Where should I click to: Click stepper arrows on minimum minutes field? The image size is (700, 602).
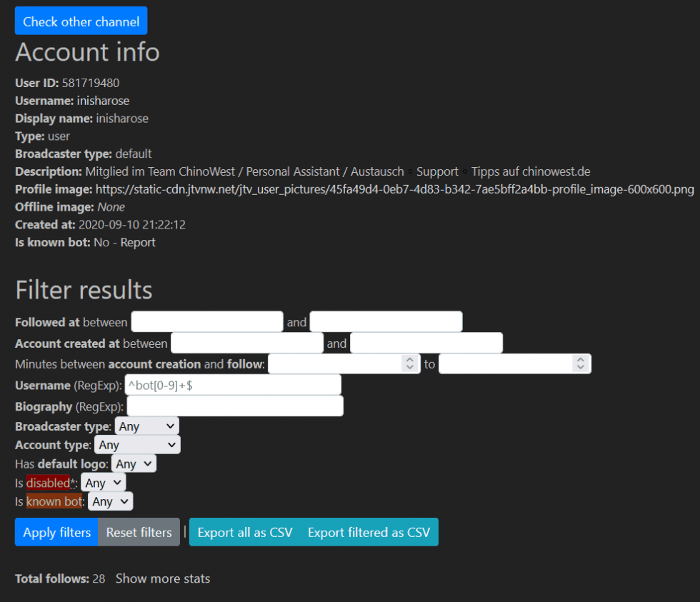click(x=410, y=364)
